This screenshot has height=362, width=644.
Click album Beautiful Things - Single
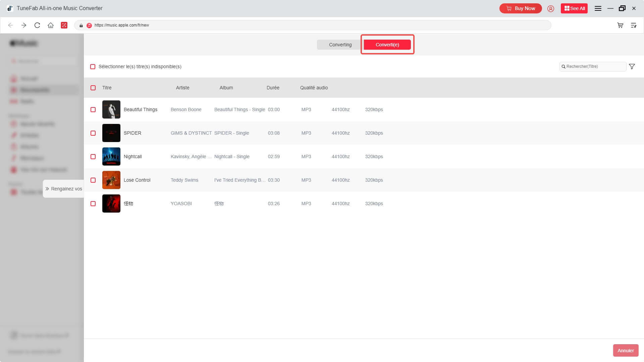pos(240,109)
